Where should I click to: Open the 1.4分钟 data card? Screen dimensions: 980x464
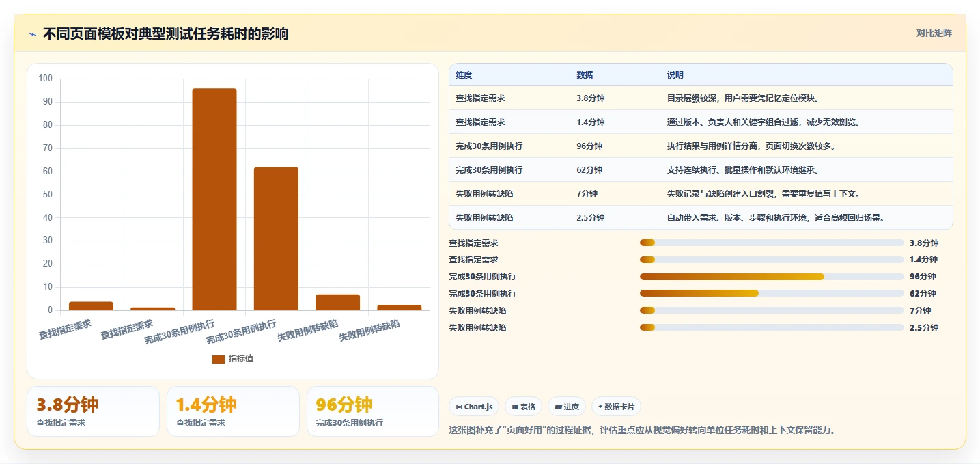tap(233, 411)
